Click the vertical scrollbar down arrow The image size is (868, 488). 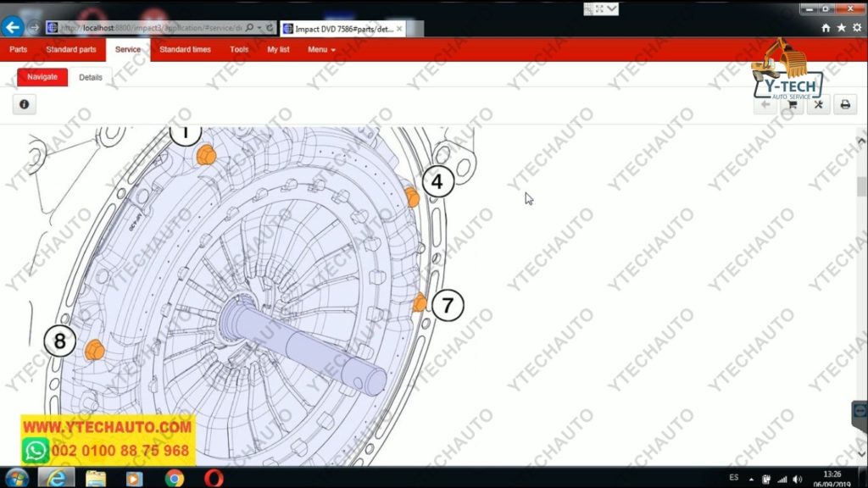click(861, 454)
